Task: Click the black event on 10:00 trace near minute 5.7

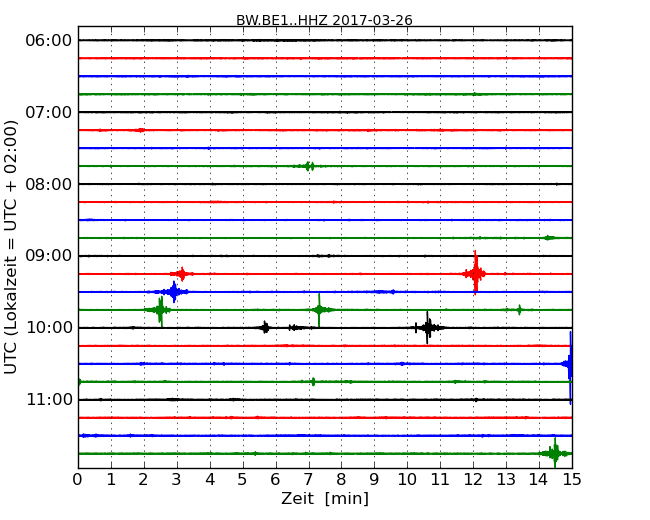Action: tap(265, 328)
